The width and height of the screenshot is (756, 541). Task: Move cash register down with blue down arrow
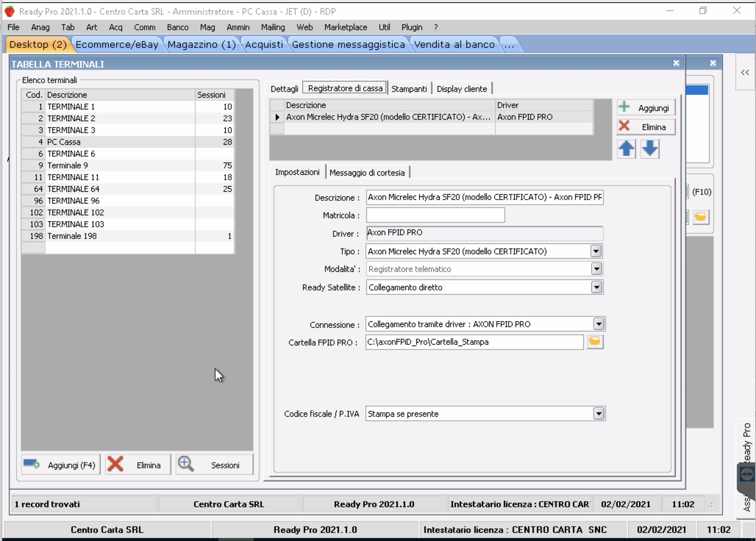point(650,149)
